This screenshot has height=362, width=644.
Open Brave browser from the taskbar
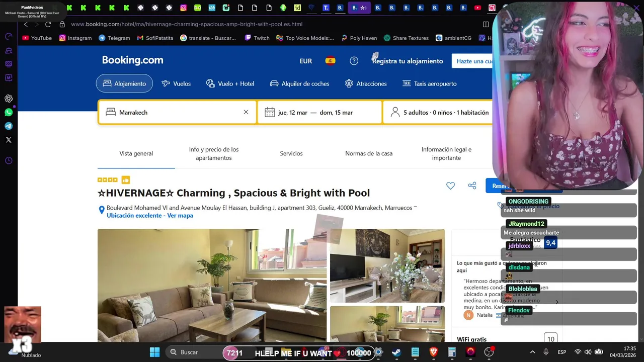(433, 352)
